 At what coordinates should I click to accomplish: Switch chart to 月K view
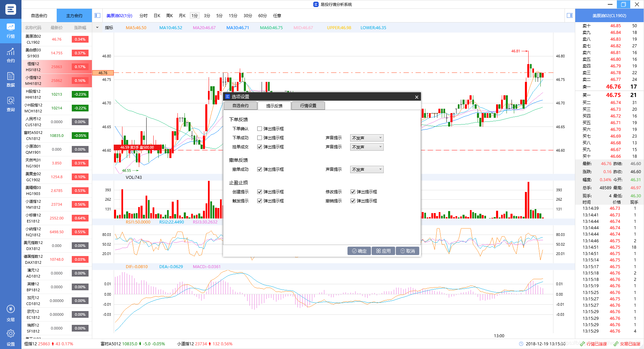(x=182, y=16)
